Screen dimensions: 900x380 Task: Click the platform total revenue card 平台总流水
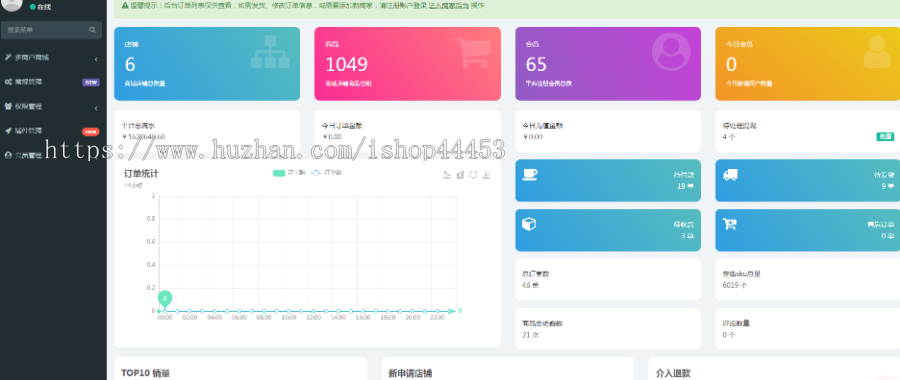pyautogui.click(x=207, y=131)
